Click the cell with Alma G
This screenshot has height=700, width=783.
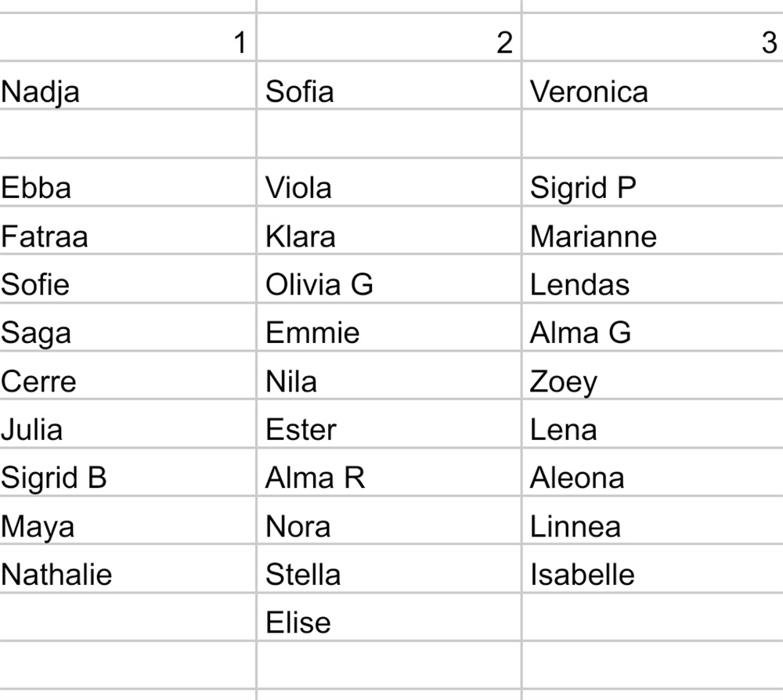tap(579, 333)
